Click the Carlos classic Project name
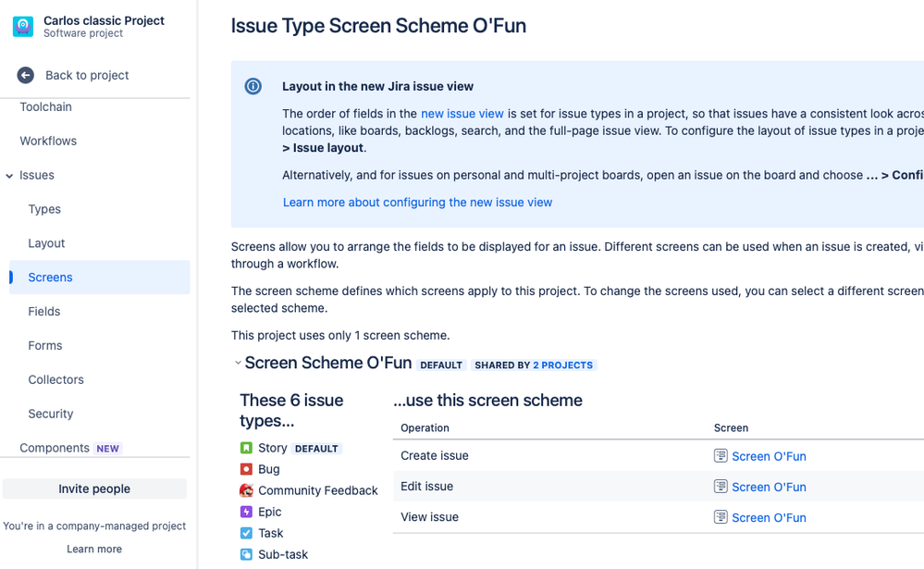The image size is (924, 569). pyautogui.click(x=105, y=20)
